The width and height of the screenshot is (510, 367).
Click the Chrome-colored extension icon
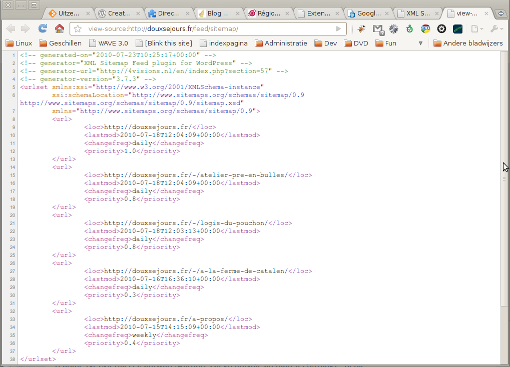pos(425,29)
